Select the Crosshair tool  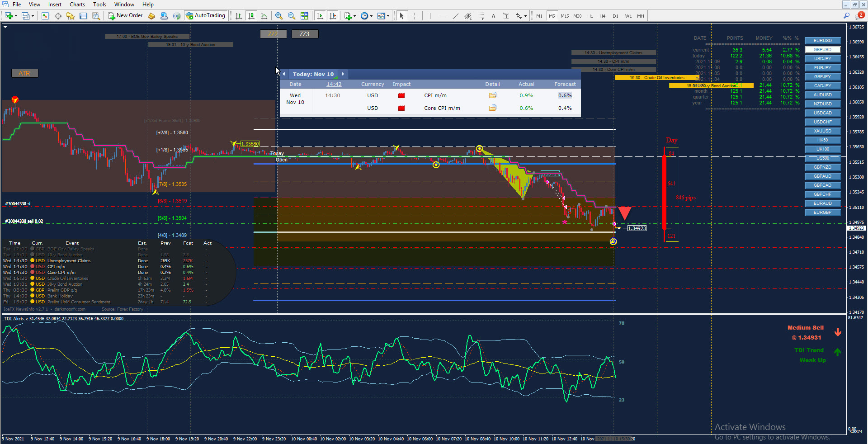[415, 16]
